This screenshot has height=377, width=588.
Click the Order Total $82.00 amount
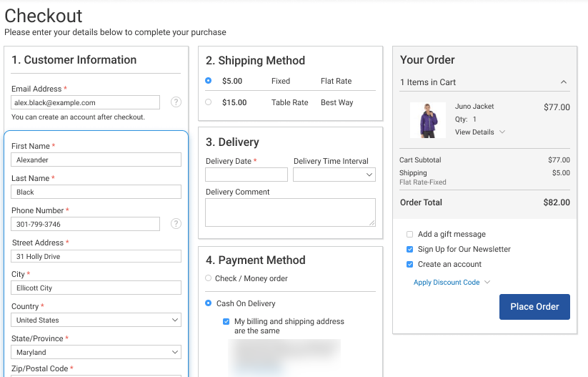[557, 202]
